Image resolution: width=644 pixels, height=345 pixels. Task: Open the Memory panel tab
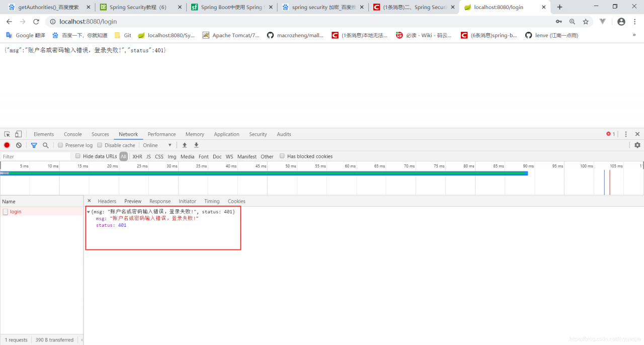coord(195,134)
